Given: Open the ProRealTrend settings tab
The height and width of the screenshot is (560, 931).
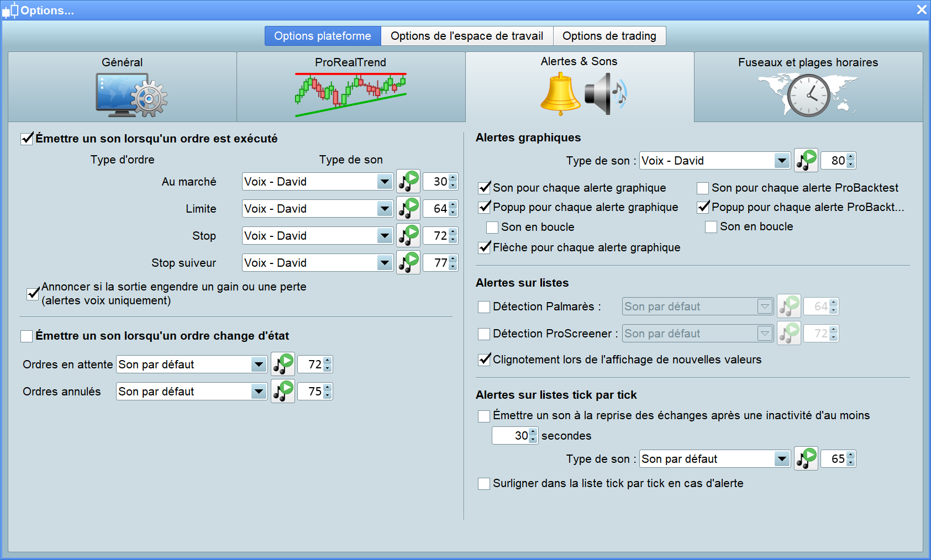Looking at the screenshot, I should pyautogui.click(x=351, y=87).
